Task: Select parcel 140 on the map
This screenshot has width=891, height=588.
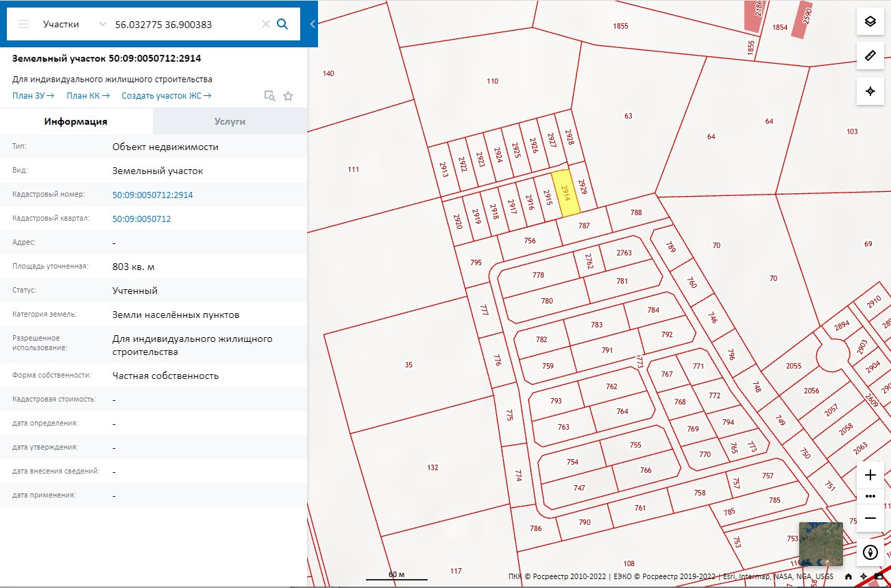Action: 328,73
